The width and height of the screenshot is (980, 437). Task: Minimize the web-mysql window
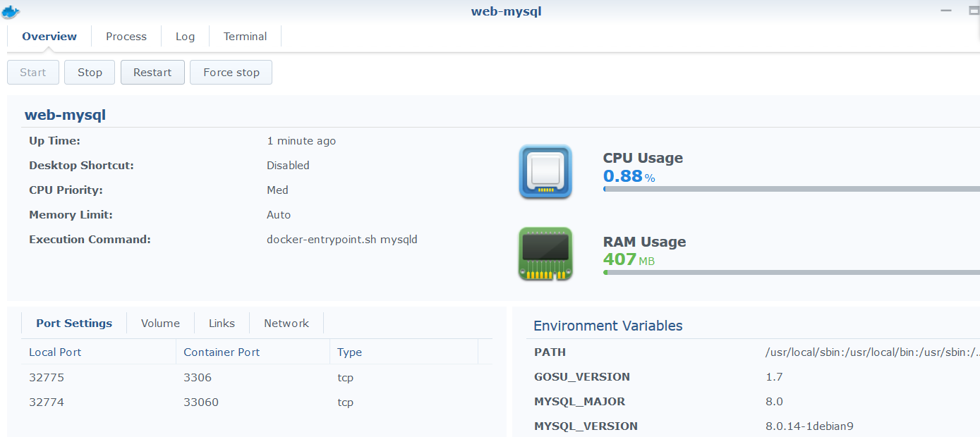pyautogui.click(x=945, y=11)
